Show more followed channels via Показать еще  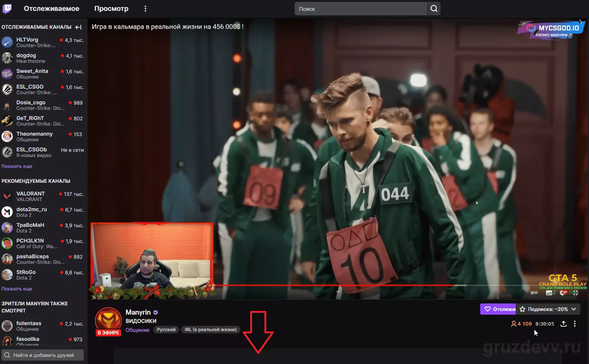17,166
